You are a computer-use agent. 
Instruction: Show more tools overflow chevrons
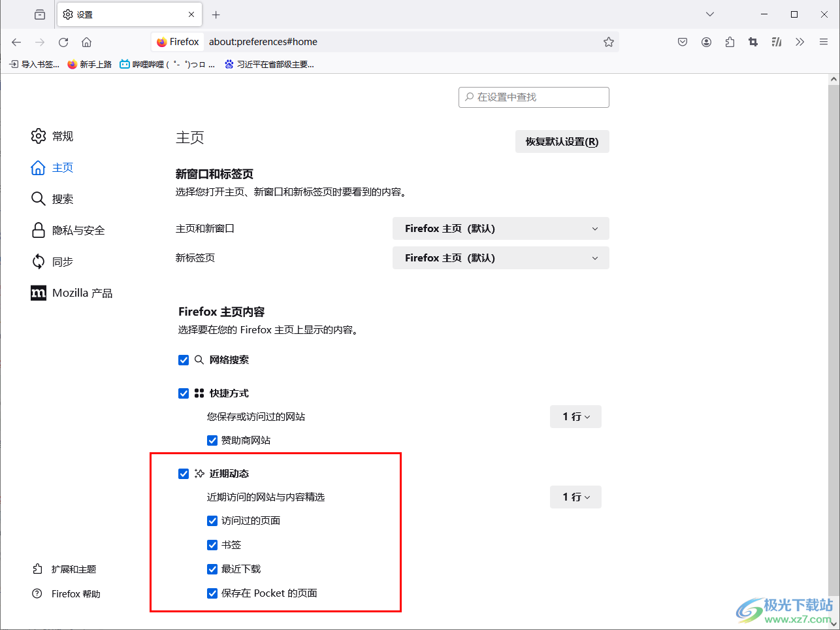click(x=800, y=42)
